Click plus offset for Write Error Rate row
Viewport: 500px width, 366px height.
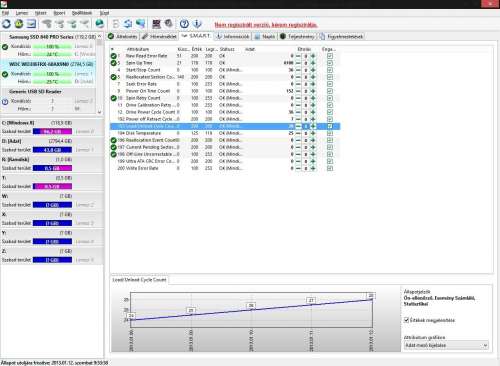click(313, 168)
